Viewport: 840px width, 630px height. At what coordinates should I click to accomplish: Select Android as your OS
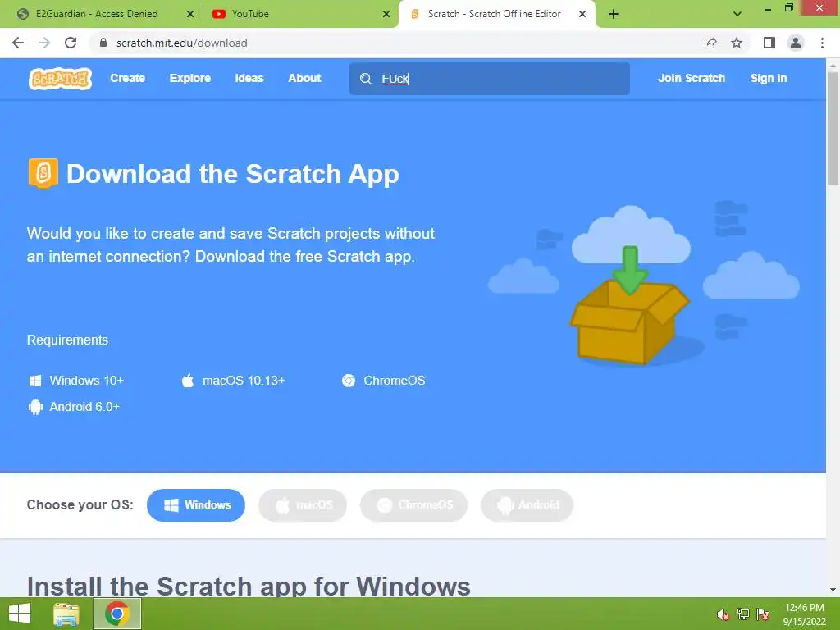(x=527, y=505)
